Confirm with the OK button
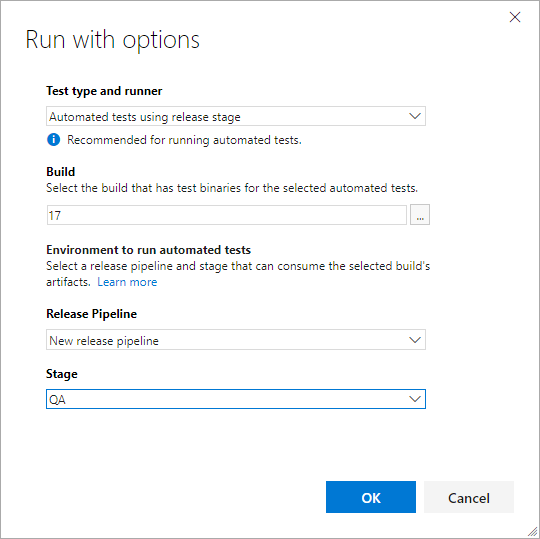Viewport: 540px width, 539px height. pyautogui.click(x=371, y=497)
